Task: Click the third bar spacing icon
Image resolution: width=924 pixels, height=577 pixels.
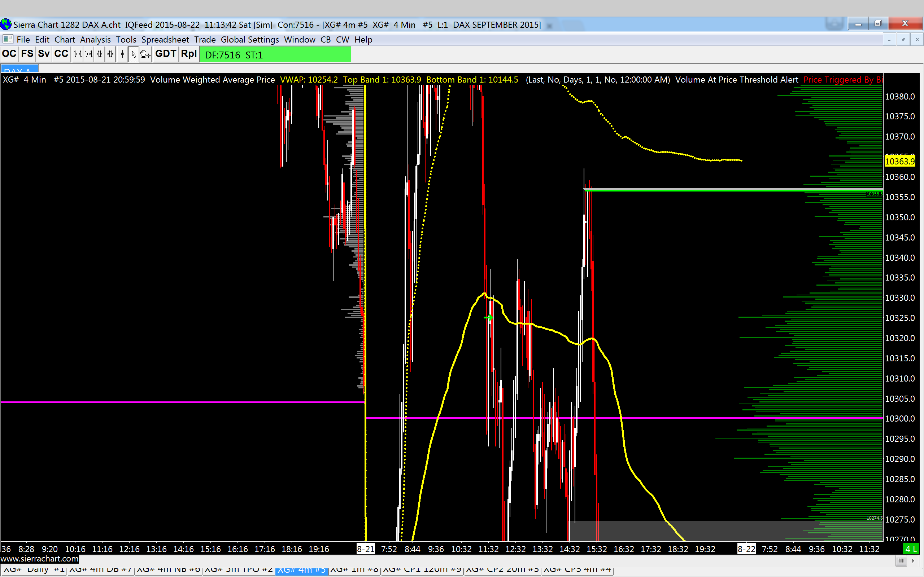Action: (100, 54)
